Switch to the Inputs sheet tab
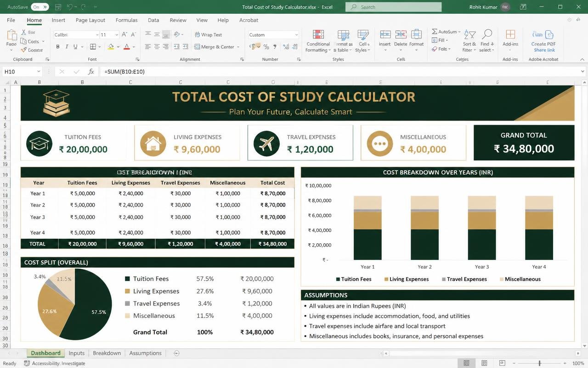The height and width of the screenshot is (368, 588). pos(77,353)
